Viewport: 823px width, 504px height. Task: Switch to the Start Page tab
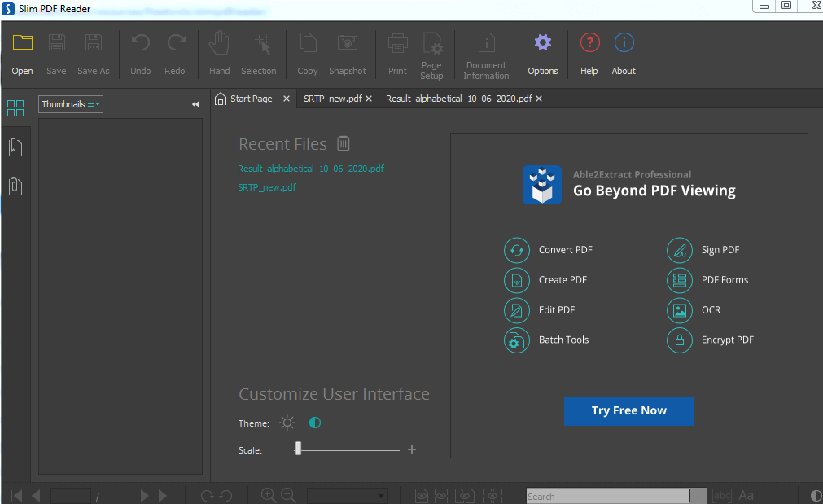pos(252,99)
